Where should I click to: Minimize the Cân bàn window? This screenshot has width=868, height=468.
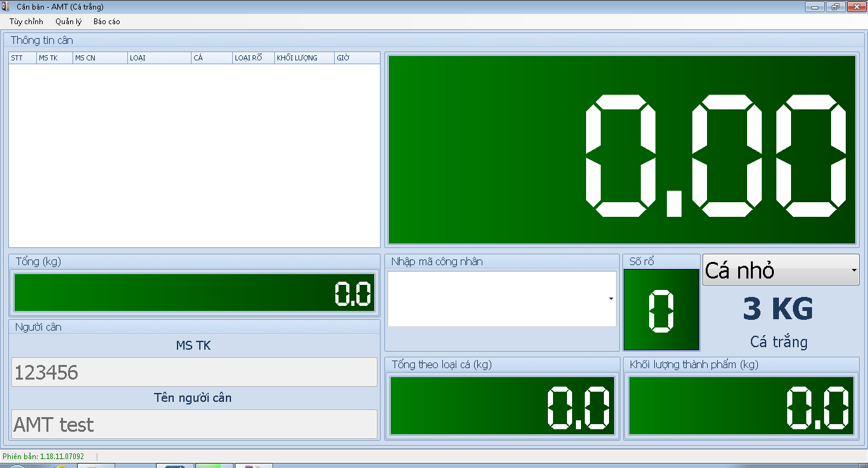tap(815, 7)
